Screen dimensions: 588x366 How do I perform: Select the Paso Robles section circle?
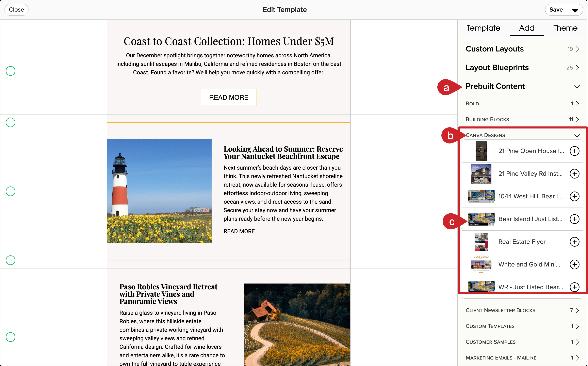click(10, 337)
